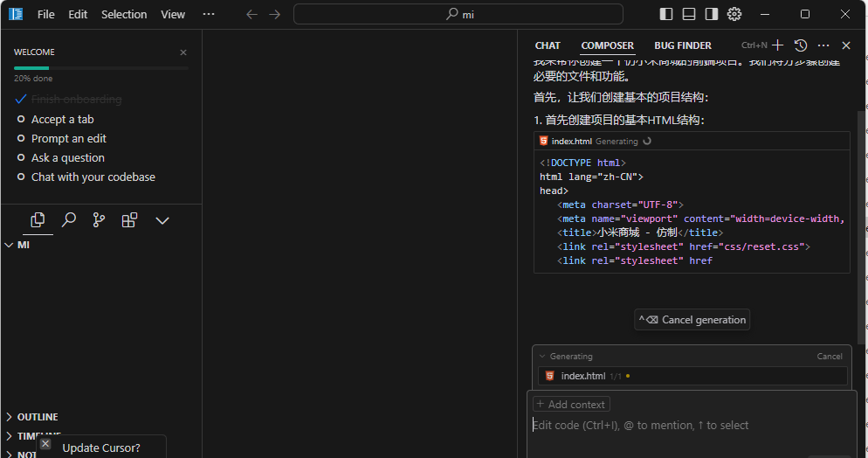This screenshot has height=458, width=868.
Task: Collapse the MI folder section
Action: tap(17, 245)
